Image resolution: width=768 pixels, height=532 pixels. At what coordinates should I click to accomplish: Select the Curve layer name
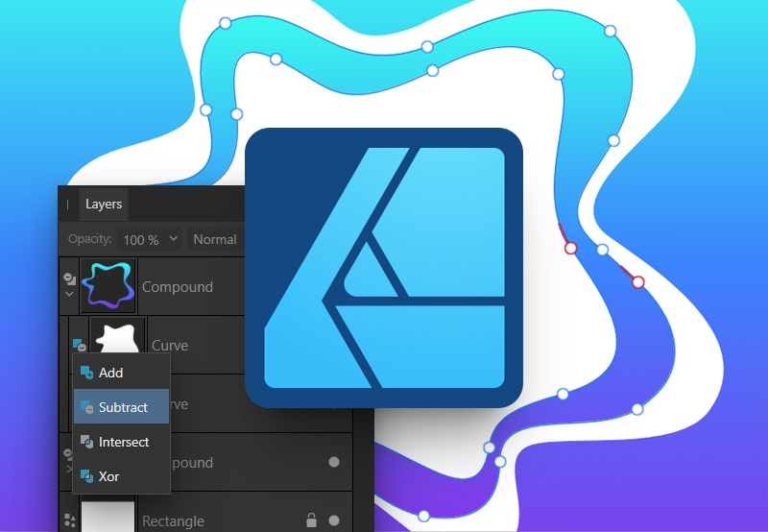170,346
